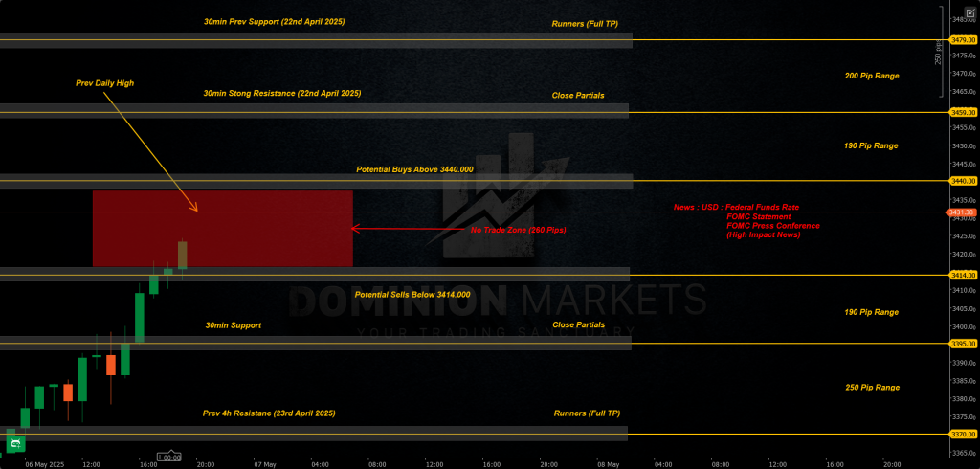The image size is (980, 469).
Task: Click the 08 May date label
Action: 608,464
